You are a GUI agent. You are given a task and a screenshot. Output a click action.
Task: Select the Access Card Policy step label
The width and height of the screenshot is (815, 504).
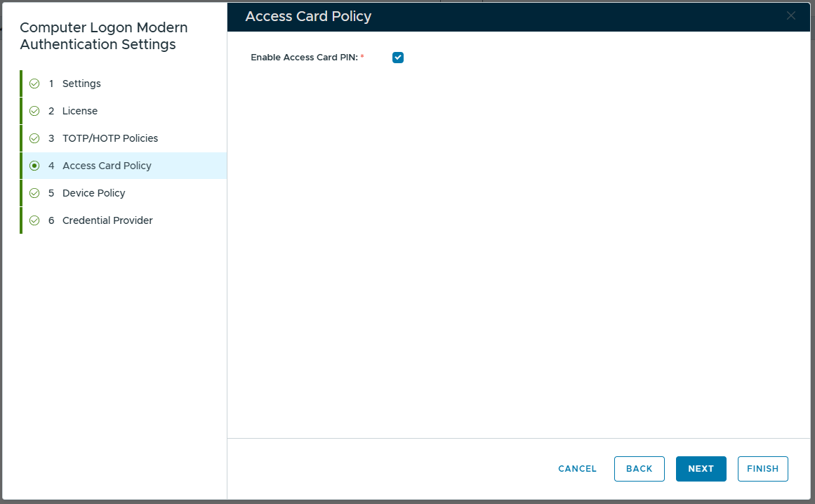[107, 166]
